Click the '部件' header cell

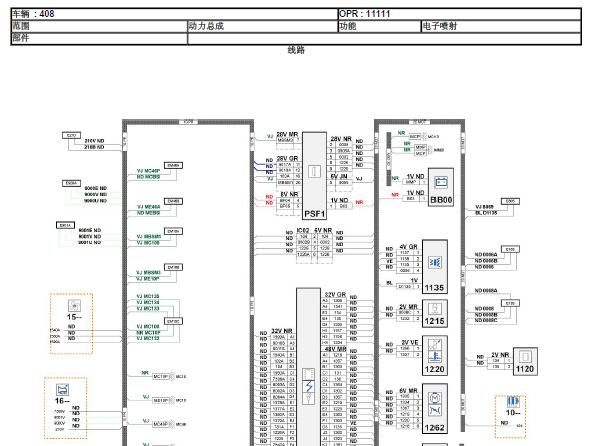[x=99, y=39]
